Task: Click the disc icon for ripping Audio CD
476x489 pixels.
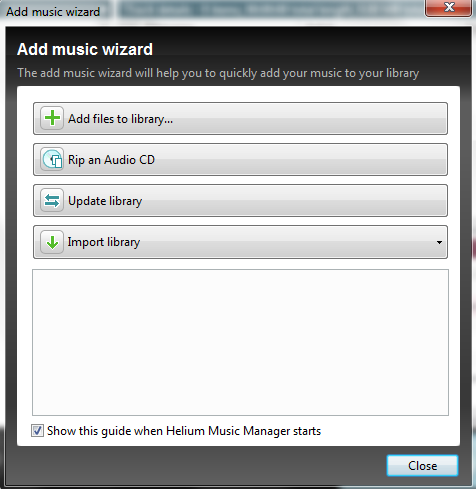Action: tap(52, 159)
